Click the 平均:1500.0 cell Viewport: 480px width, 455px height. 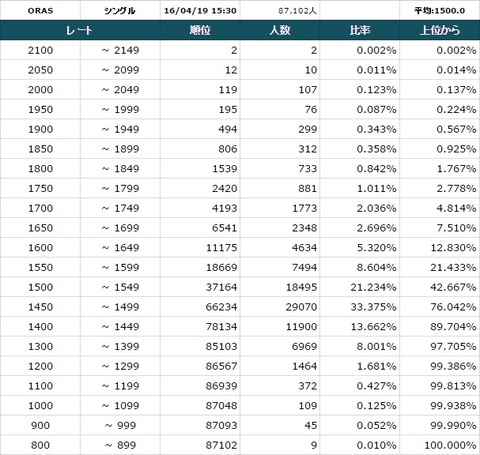(440, 10)
